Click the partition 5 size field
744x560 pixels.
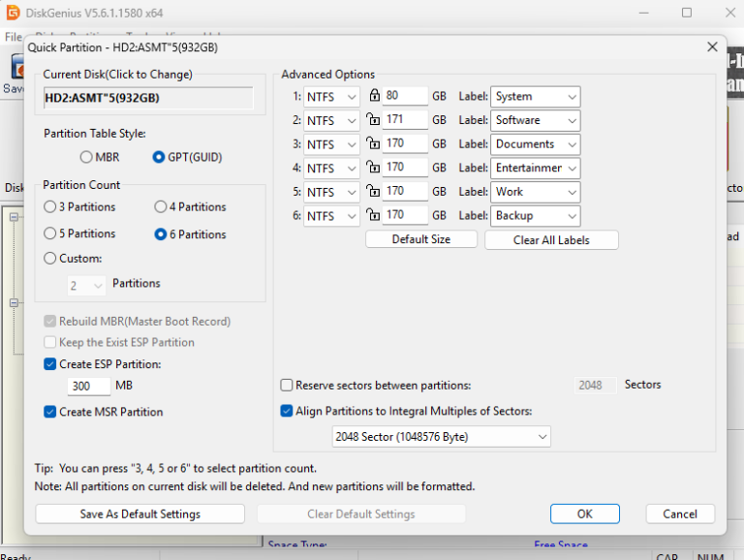coord(406,191)
